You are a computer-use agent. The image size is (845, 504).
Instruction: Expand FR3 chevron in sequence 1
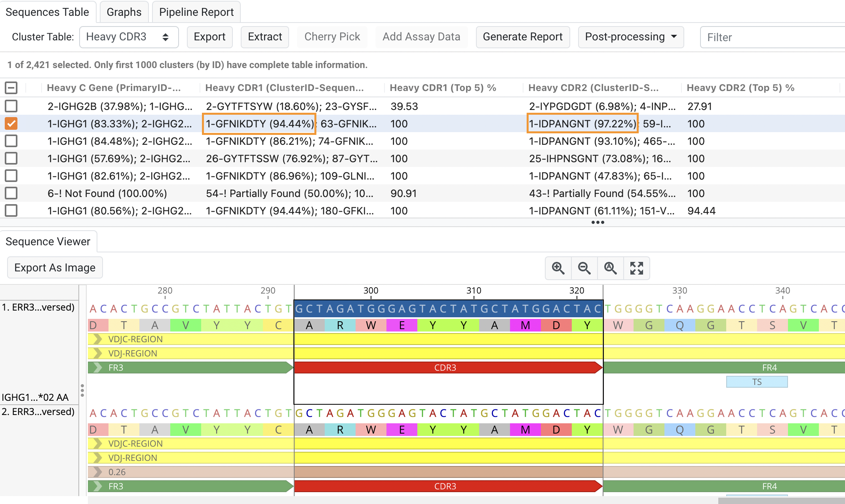click(x=97, y=368)
